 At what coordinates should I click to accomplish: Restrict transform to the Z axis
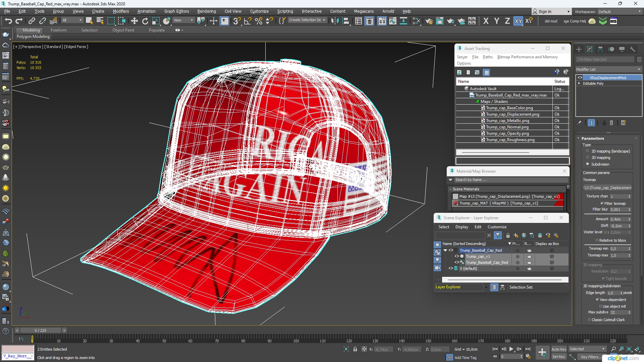(507, 21)
